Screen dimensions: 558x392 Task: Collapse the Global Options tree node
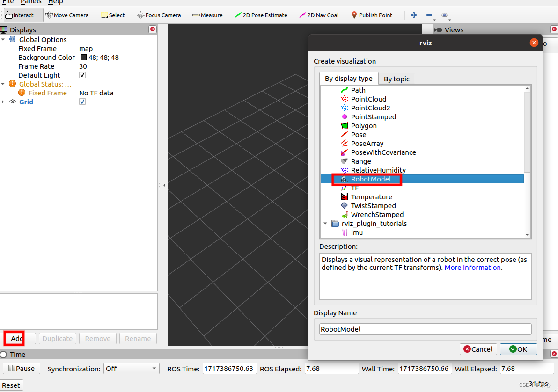tap(3, 39)
